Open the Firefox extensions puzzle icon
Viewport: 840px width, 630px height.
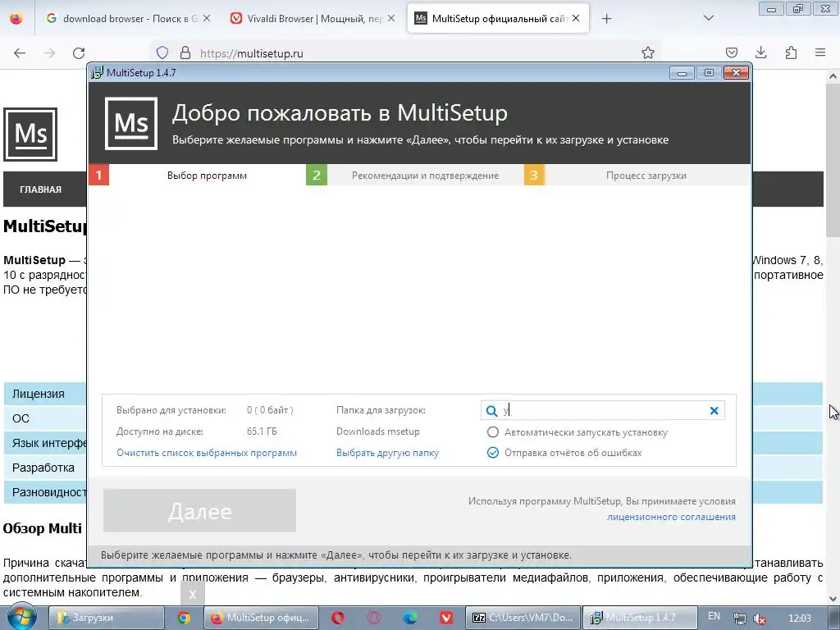tap(791, 52)
